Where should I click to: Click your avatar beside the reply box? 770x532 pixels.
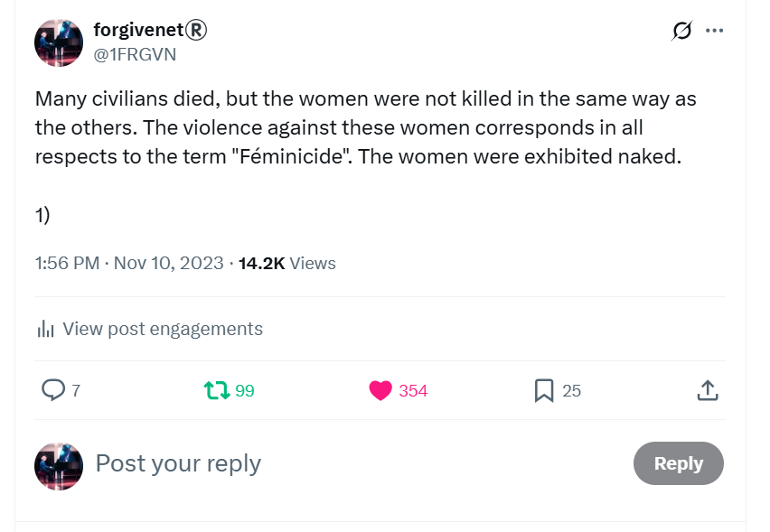(x=59, y=466)
